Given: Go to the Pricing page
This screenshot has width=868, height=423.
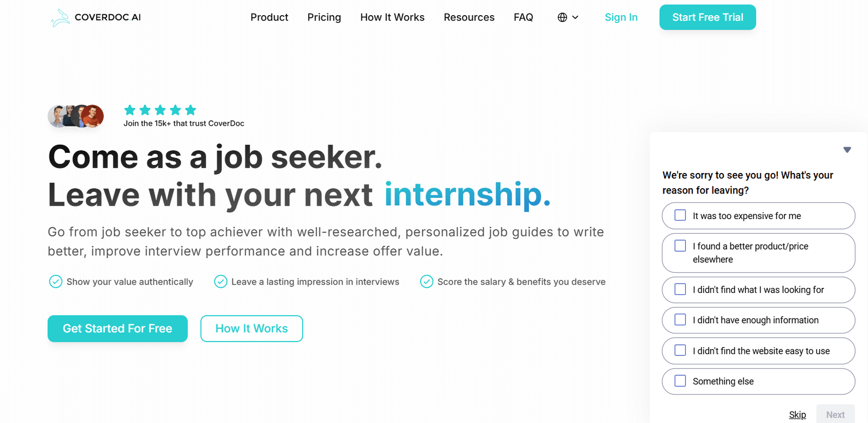Looking at the screenshot, I should (x=324, y=17).
